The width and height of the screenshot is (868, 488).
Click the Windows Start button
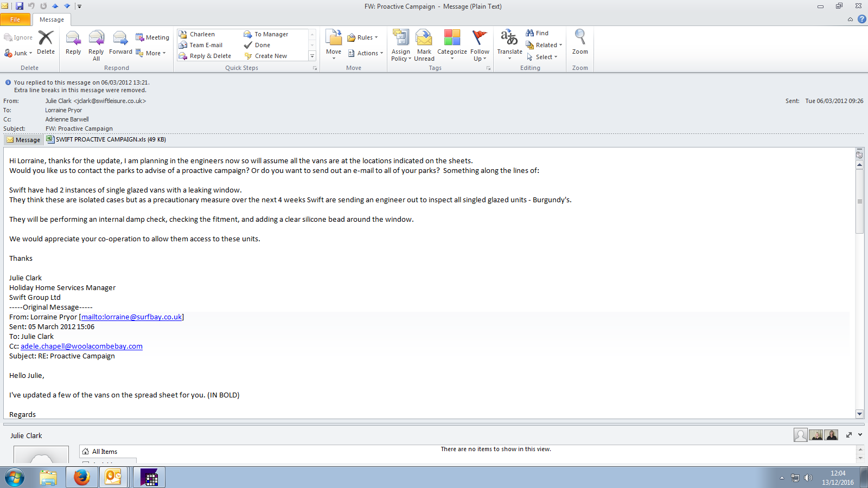coord(15,478)
